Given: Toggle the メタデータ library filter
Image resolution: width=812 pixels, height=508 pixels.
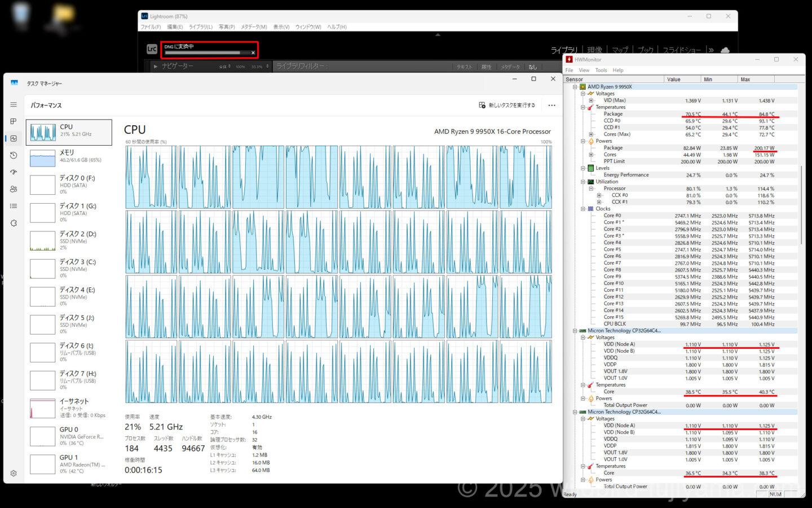Looking at the screenshot, I should click(x=510, y=67).
